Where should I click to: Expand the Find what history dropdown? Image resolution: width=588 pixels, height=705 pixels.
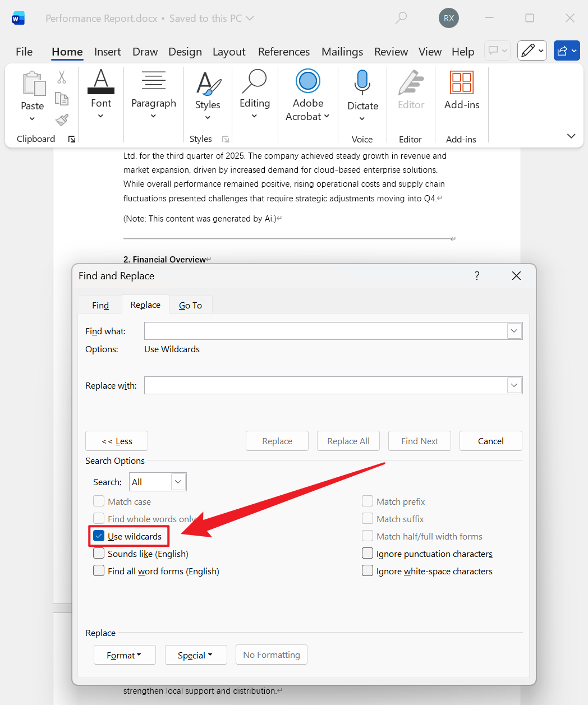(514, 331)
